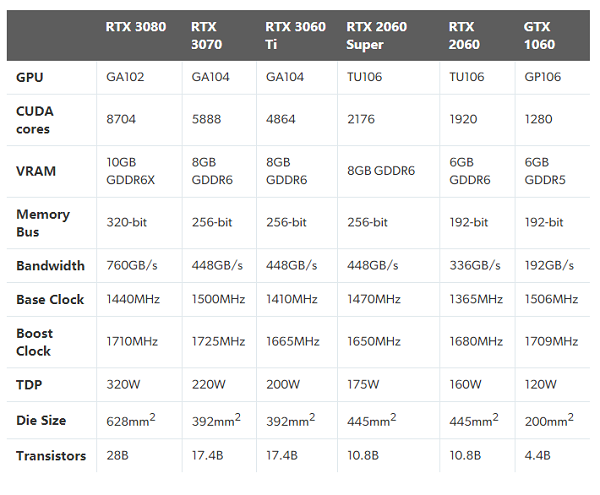Click the Boost Clock row label
This screenshot has height=495, width=600.
[x=35, y=342]
